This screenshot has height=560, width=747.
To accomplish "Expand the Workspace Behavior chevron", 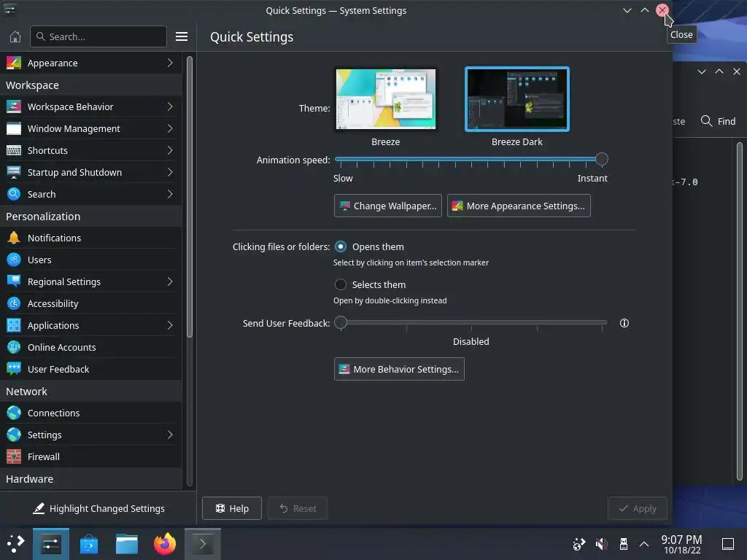I will pos(170,106).
